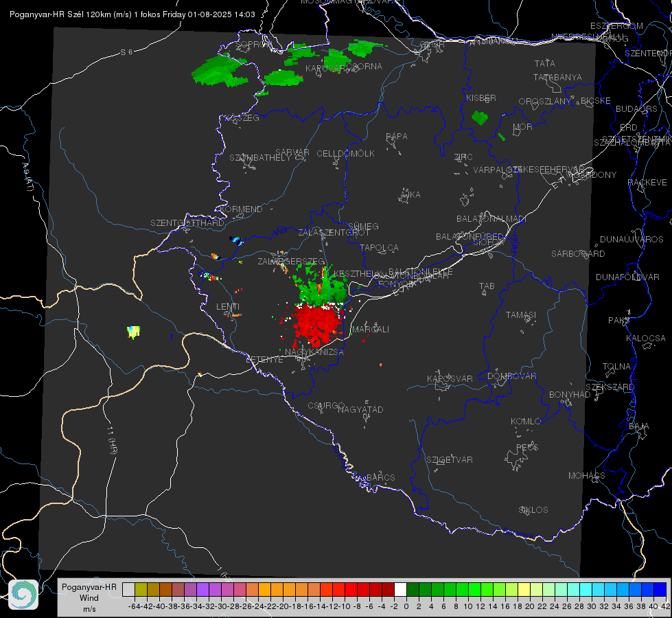Click the MOHACS city label
The height and width of the screenshot is (618, 672).
pyautogui.click(x=587, y=475)
